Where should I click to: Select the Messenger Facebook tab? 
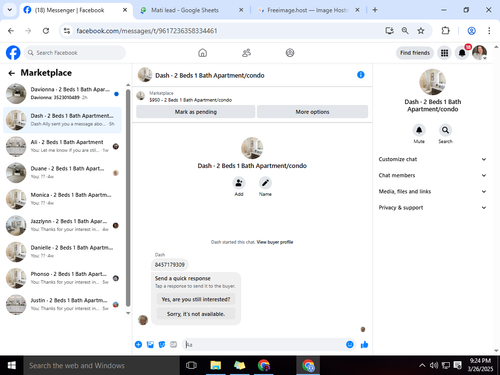[76, 10]
